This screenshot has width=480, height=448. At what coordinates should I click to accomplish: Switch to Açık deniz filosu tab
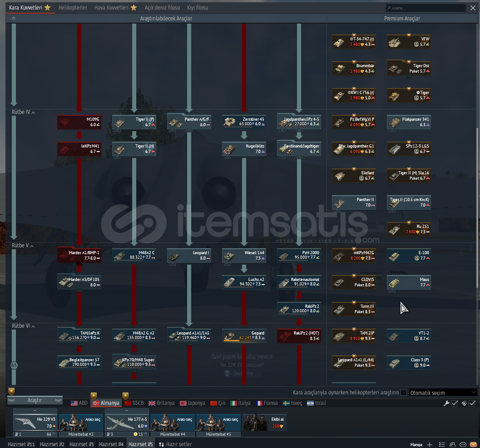click(162, 8)
